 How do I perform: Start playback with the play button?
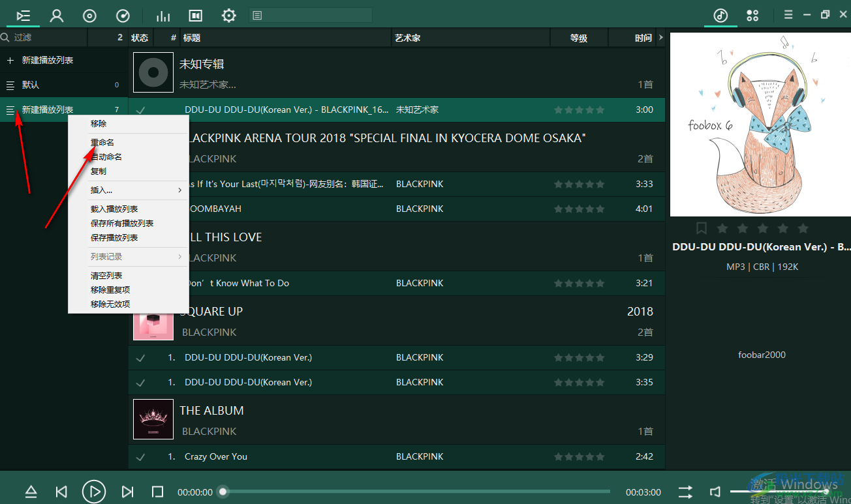click(94, 492)
